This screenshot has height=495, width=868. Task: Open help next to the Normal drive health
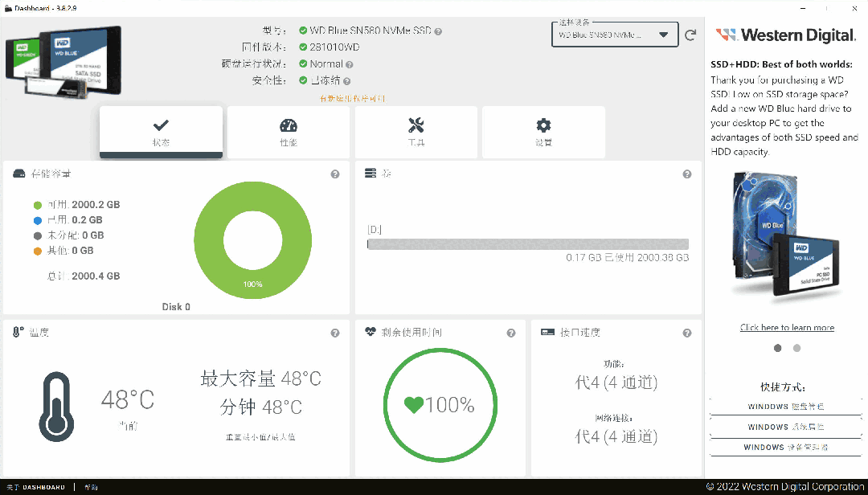tap(350, 65)
